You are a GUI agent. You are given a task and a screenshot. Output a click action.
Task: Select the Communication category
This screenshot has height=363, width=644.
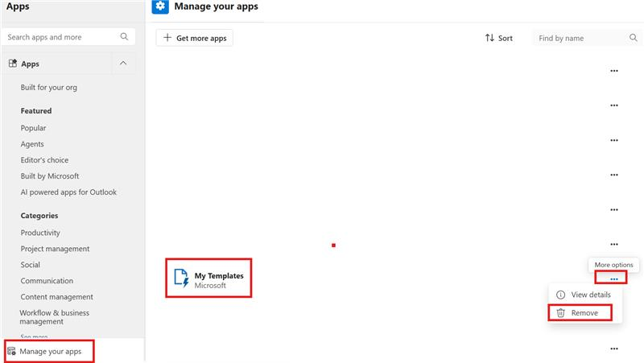[x=47, y=281]
